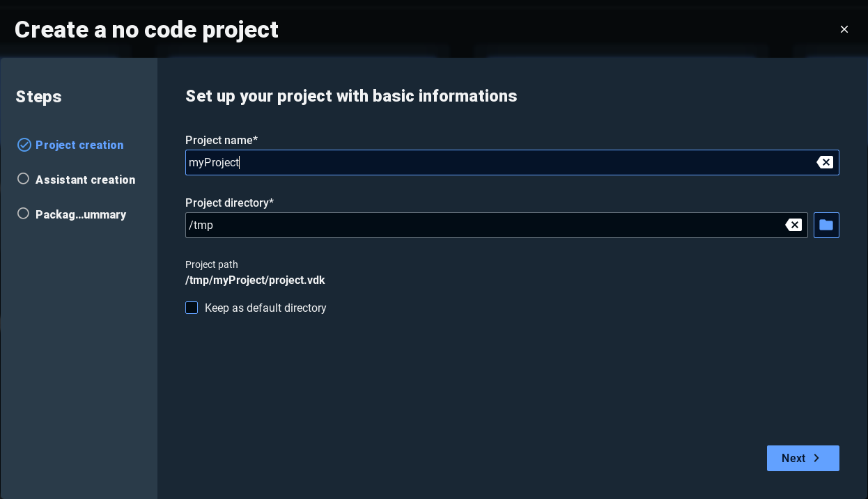The height and width of the screenshot is (499, 868).
Task: Enable Keep as default directory checkbox
Action: 192,308
